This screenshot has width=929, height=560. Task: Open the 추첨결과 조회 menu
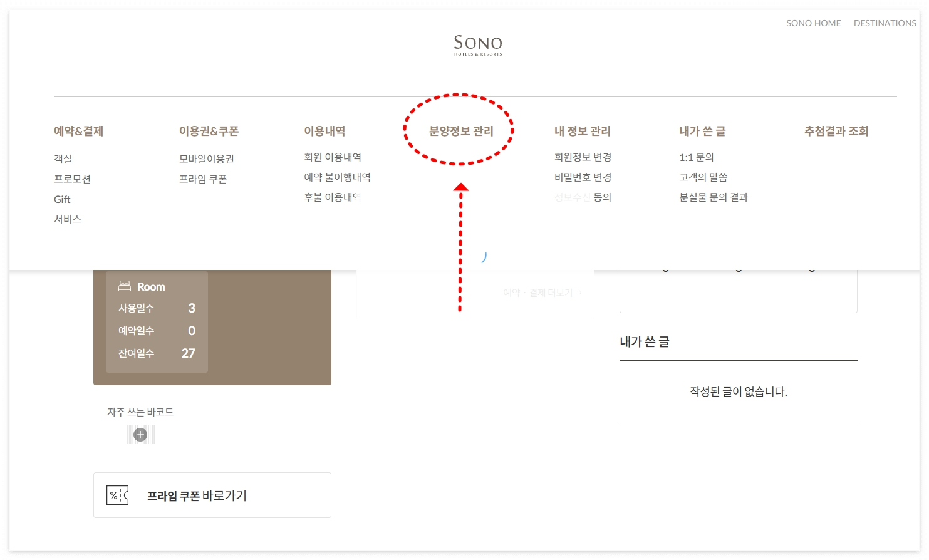(x=837, y=131)
